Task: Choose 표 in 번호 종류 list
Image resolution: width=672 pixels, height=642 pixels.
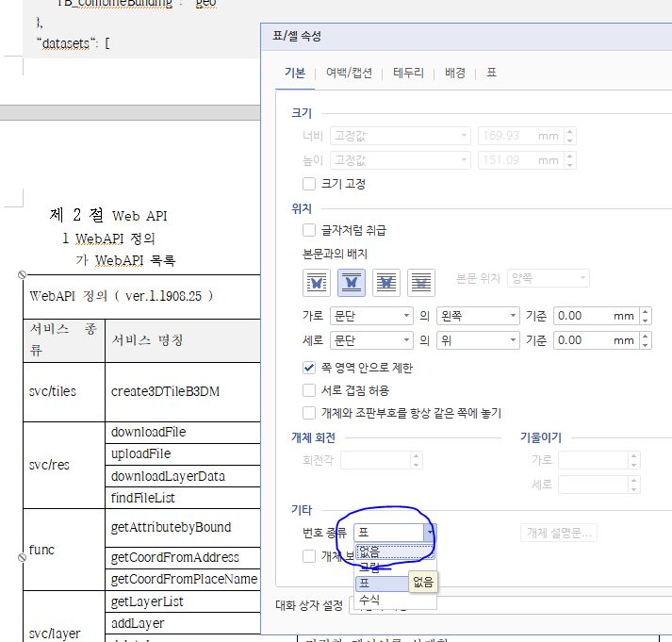Action: point(383,584)
